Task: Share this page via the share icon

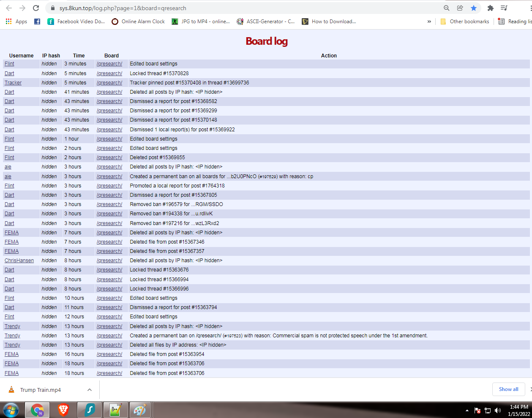Action: coord(460,8)
